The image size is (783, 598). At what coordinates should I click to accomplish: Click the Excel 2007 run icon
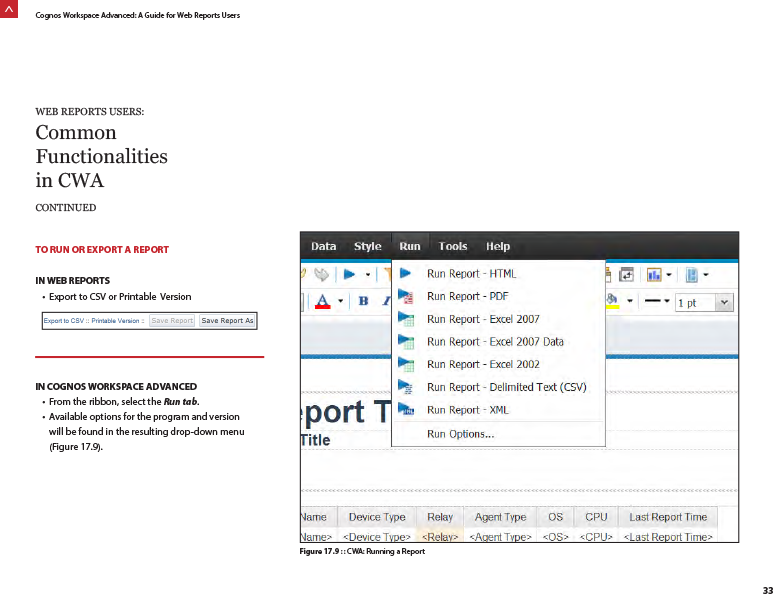coord(406,319)
